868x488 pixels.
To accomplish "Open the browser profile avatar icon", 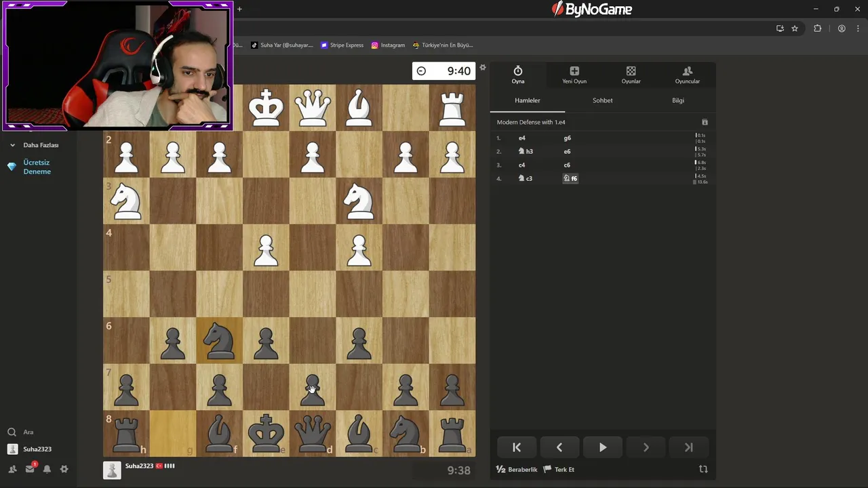I will [842, 28].
